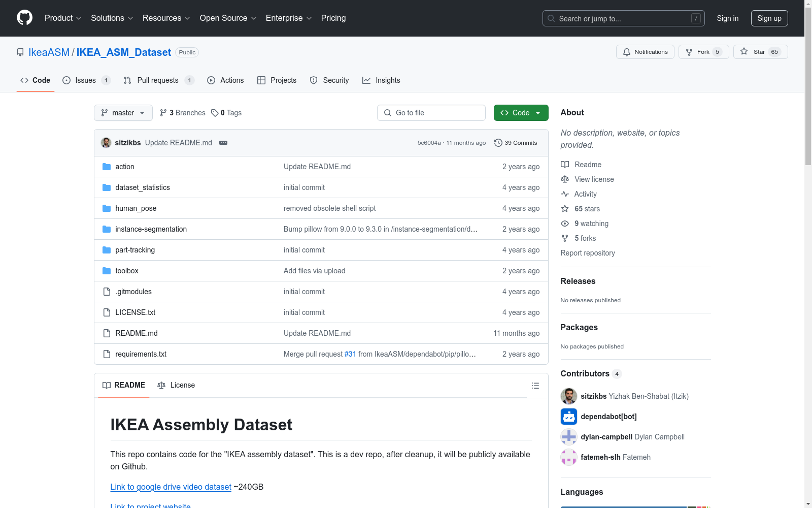The image size is (812, 508).
Task: Click the .gitmodules file icon
Action: [x=107, y=292]
